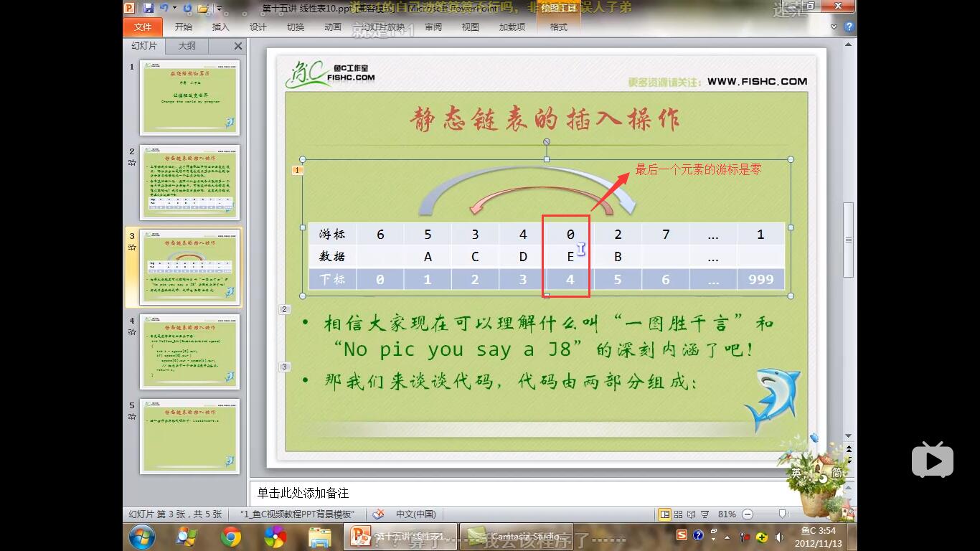Save the presentation via Quick Access save icon
The height and width of the screenshot is (551, 980).
[x=149, y=8]
